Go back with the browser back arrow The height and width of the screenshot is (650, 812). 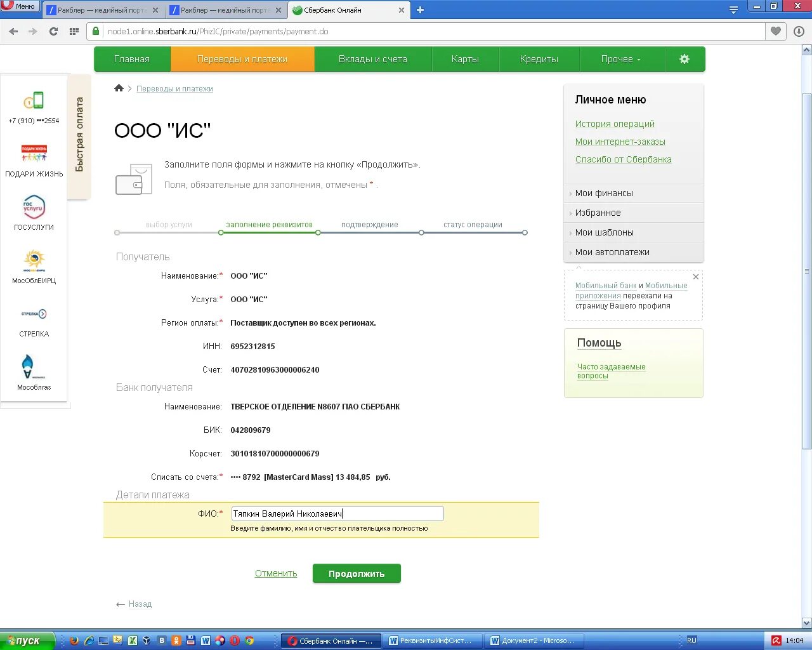click(13, 31)
